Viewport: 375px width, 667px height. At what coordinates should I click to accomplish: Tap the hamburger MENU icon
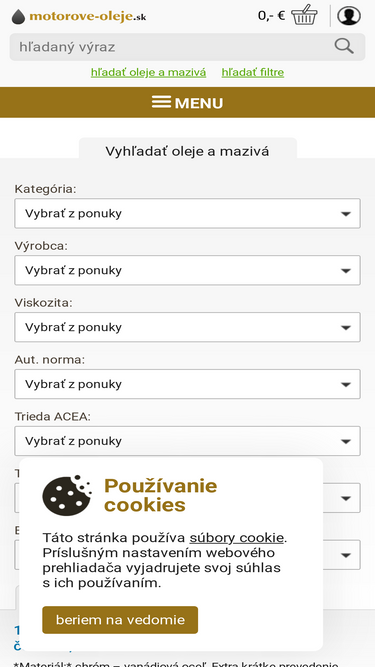162,103
